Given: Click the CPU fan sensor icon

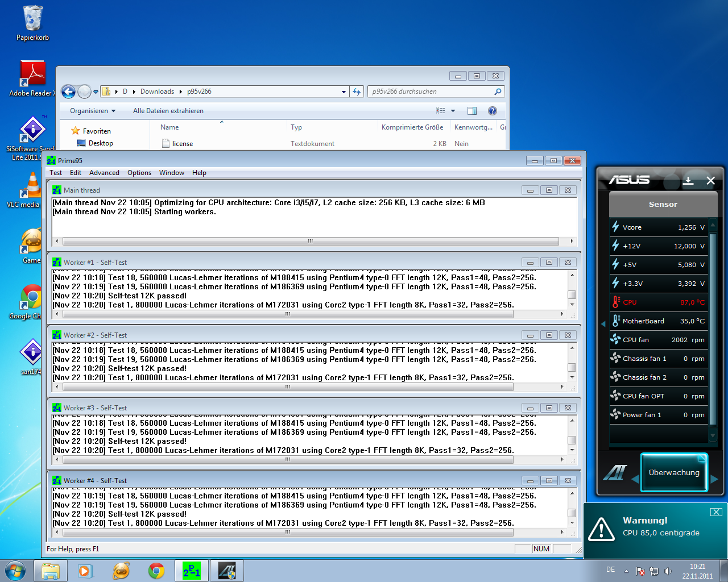Looking at the screenshot, I should pyautogui.click(x=615, y=339).
